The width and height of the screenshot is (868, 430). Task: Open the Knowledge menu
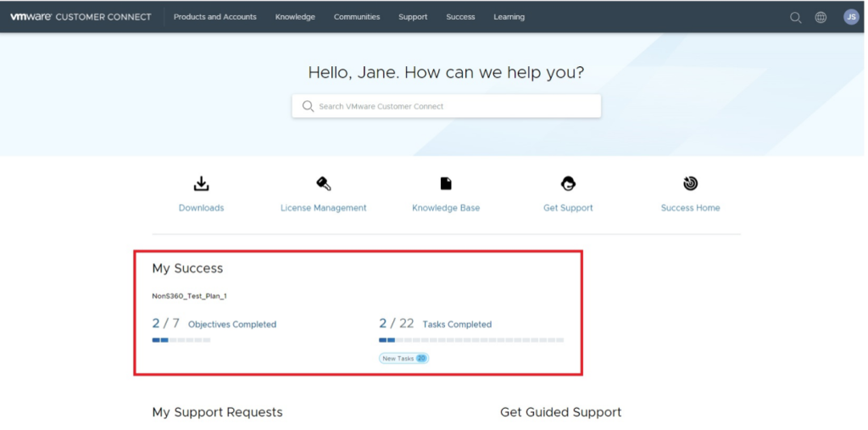295,17
